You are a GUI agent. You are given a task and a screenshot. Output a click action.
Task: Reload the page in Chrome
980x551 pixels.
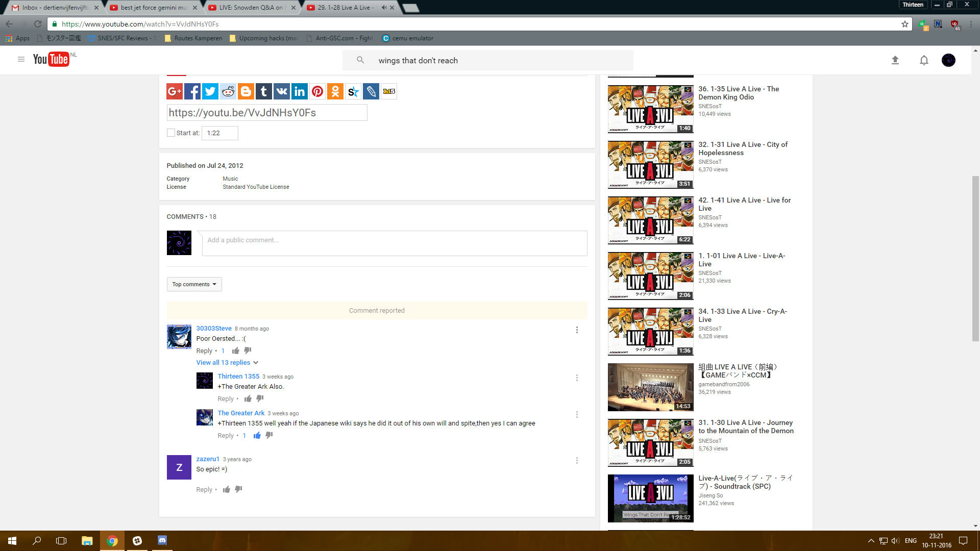38,24
